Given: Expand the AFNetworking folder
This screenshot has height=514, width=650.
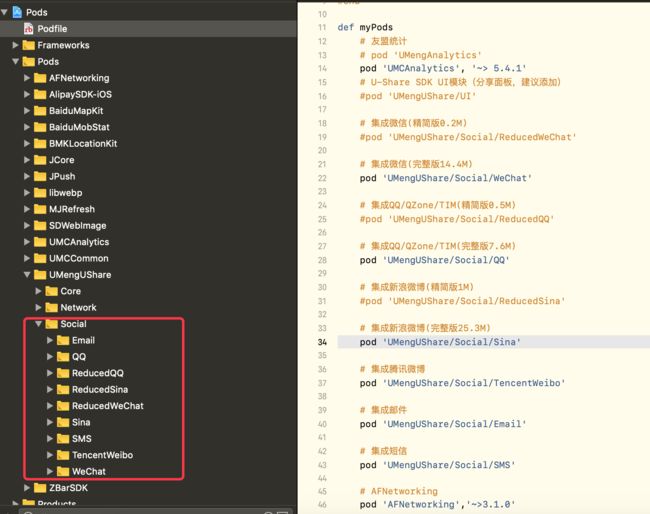Looking at the screenshot, I should [27, 78].
